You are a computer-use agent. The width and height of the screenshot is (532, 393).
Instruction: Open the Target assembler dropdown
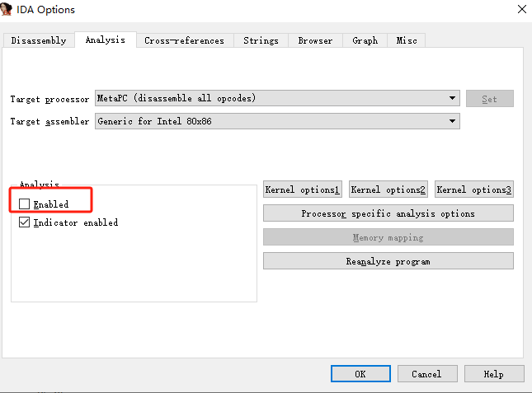(x=453, y=121)
